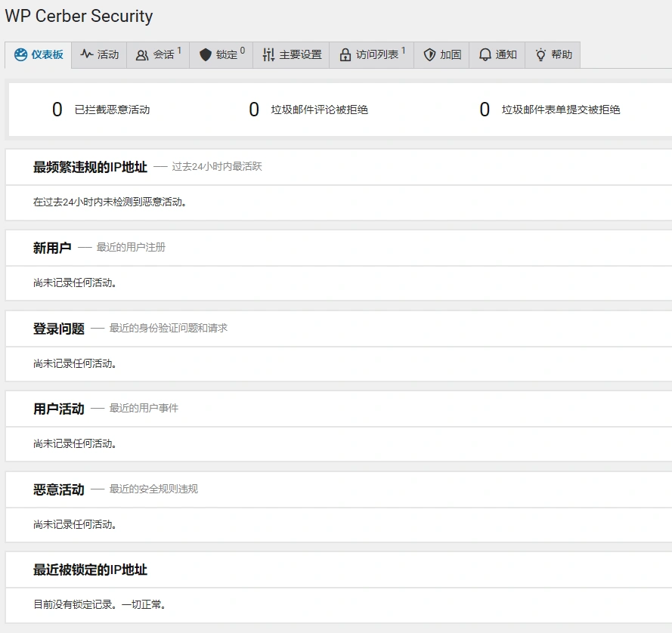672x633 pixels.
Task: Open the 帮助 tab
Action: tap(553, 54)
